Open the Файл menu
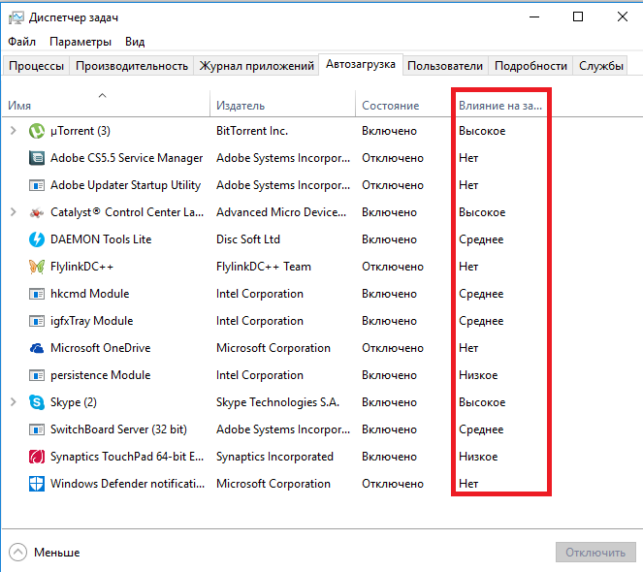 [22, 42]
